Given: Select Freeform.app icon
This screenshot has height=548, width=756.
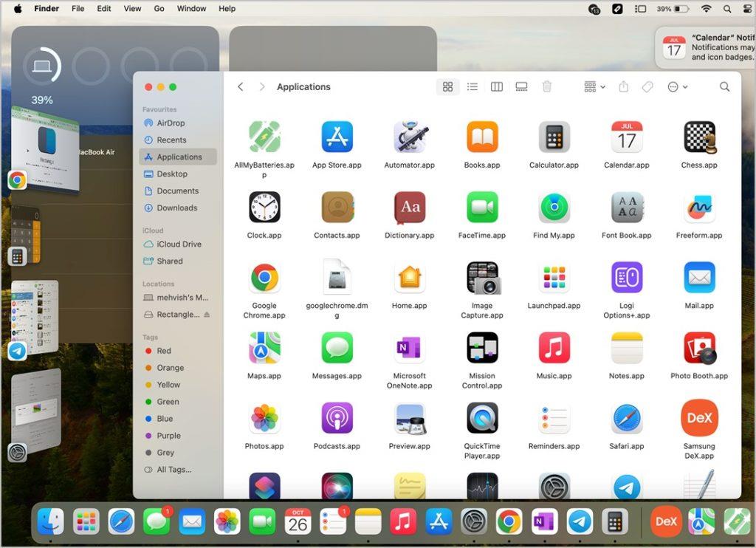Looking at the screenshot, I should [699, 208].
